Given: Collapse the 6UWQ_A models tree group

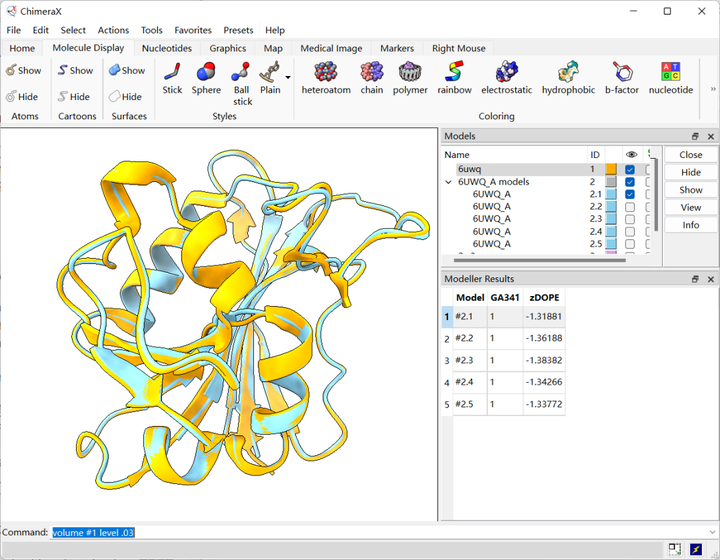Looking at the screenshot, I should pos(448,182).
